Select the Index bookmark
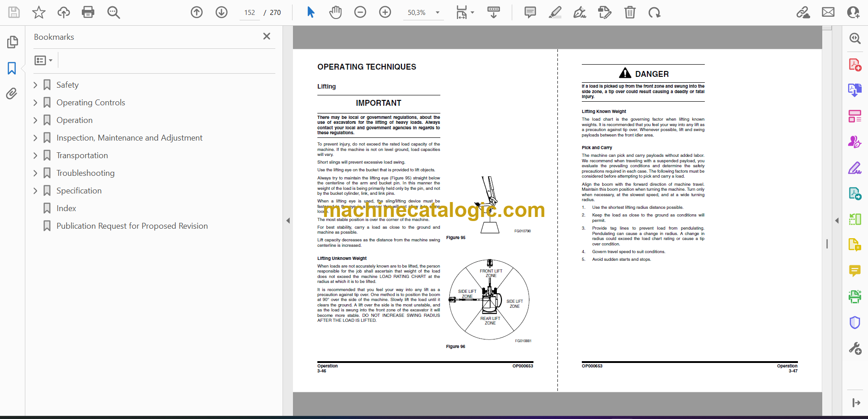This screenshot has height=419, width=868. [66, 208]
